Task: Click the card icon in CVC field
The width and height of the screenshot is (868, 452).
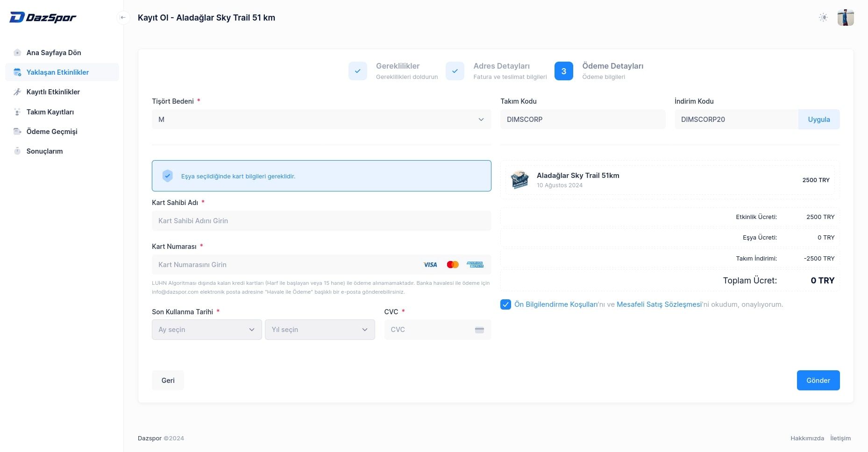Action: click(479, 330)
